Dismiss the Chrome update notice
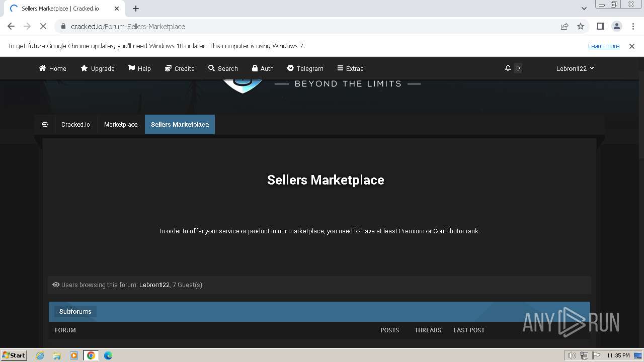 632,46
